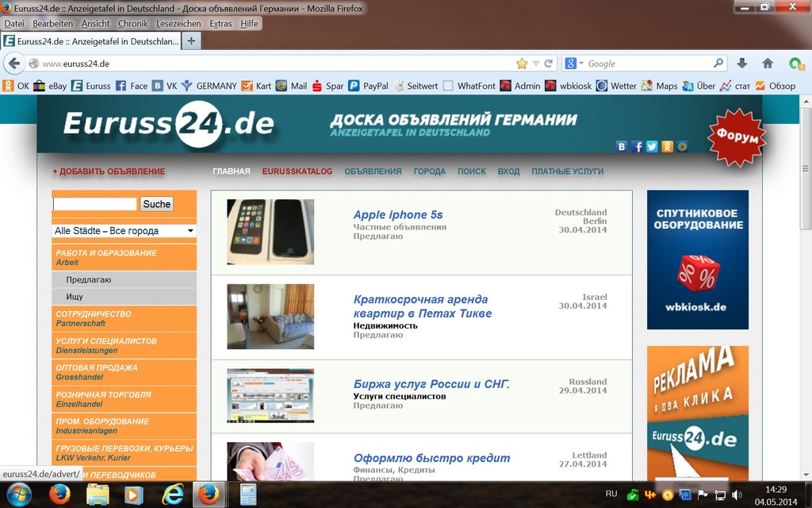The width and height of the screenshot is (812, 508).
Task: Open Windows Explorer folder in taskbar
Action: pyautogui.click(x=98, y=494)
